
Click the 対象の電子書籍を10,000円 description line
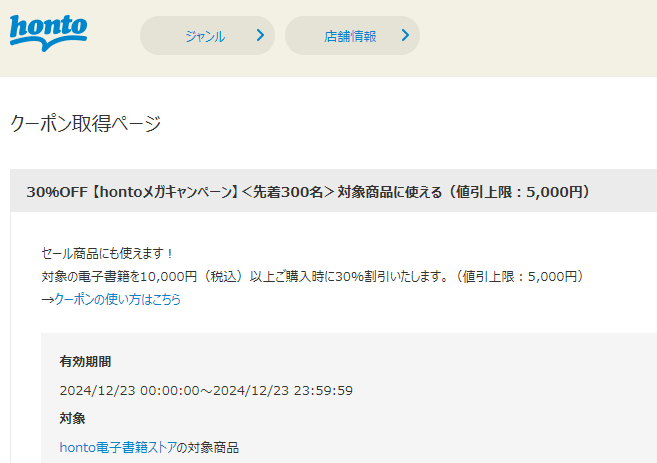click(313, 277)
